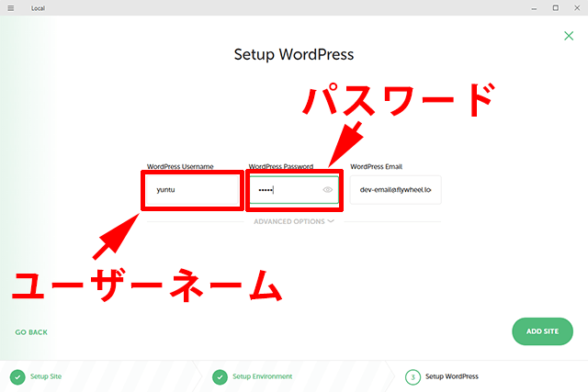Go back to the previous setup step
This screenshot has width=588, height=392.
[31, 332]
